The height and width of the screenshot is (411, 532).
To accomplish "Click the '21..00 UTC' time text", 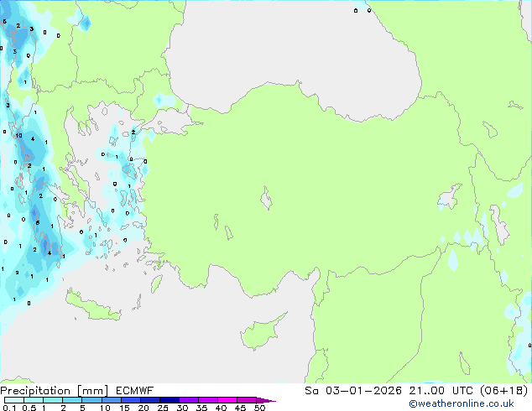I will click(441, 391).
